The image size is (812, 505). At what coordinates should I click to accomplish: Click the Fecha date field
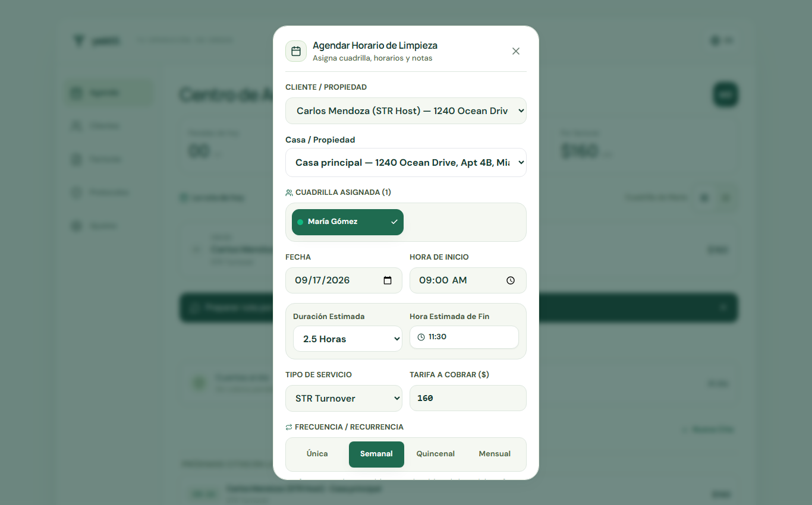[x=344, y=280]
